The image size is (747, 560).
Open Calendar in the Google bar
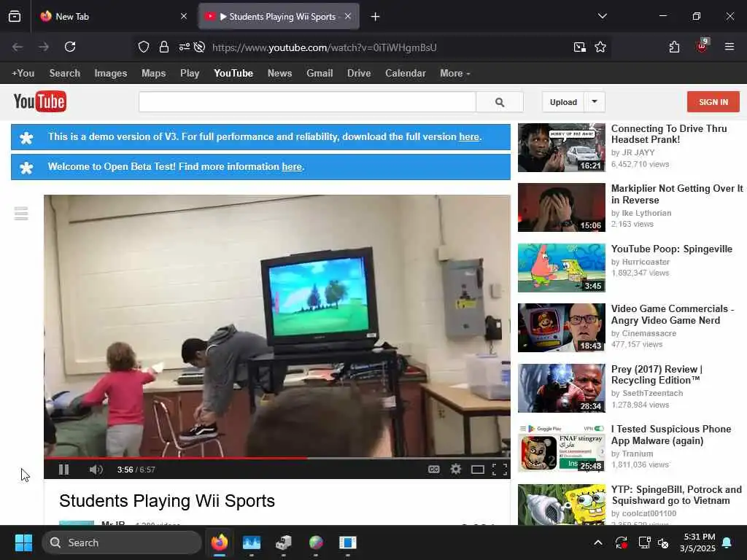coord(406,74)
